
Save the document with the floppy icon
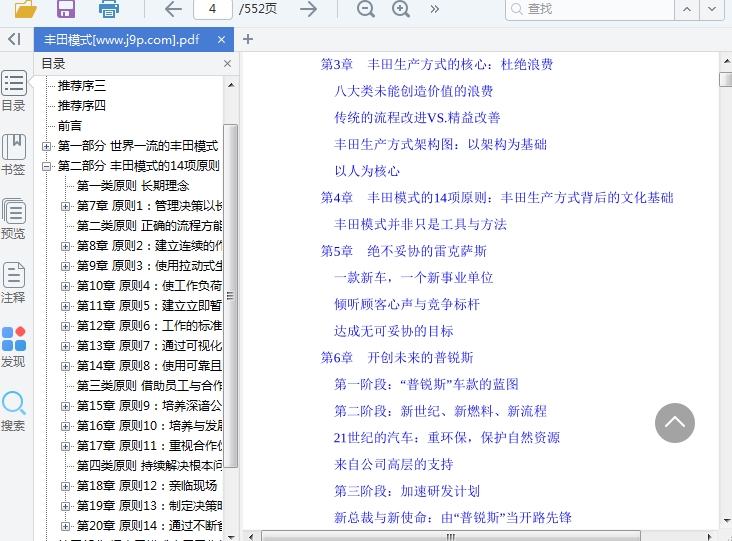click(66, 9)
